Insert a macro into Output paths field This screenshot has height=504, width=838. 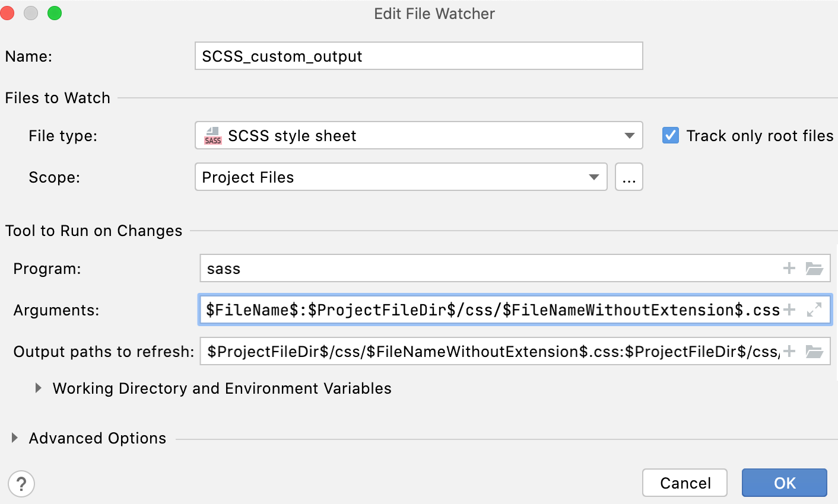tap(789, 351)
